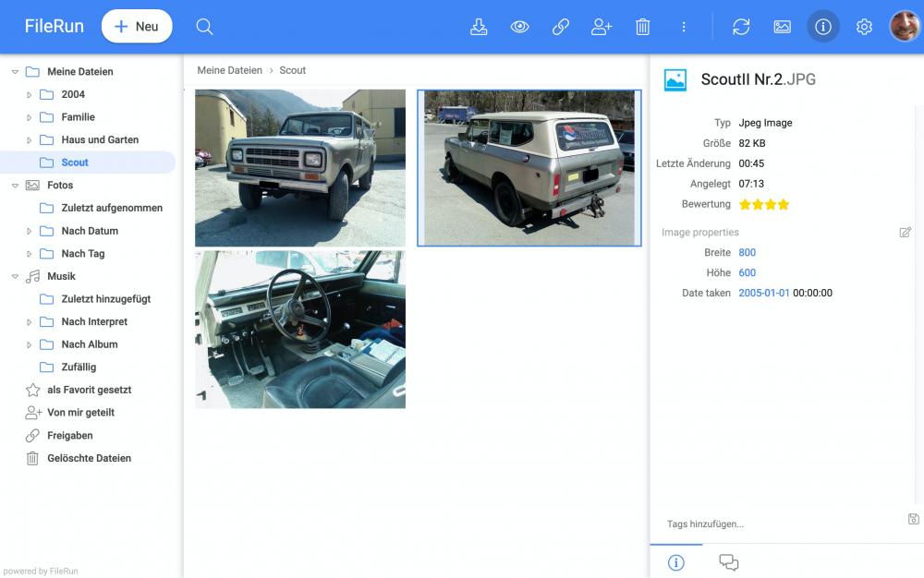Click Meine Dateien in the breadcrumb
Viewport: 924px width, 578px height.
(230, 70)
